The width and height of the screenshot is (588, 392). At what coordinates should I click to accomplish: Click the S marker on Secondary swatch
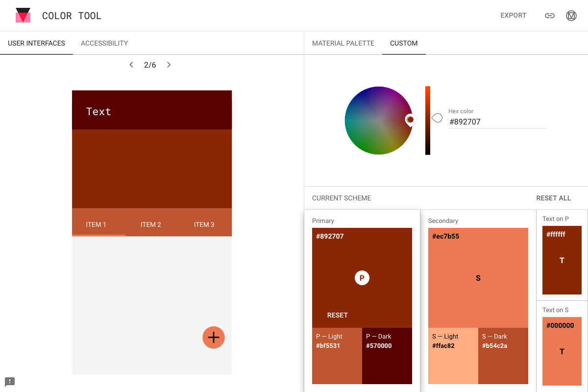tap(478, 278)
